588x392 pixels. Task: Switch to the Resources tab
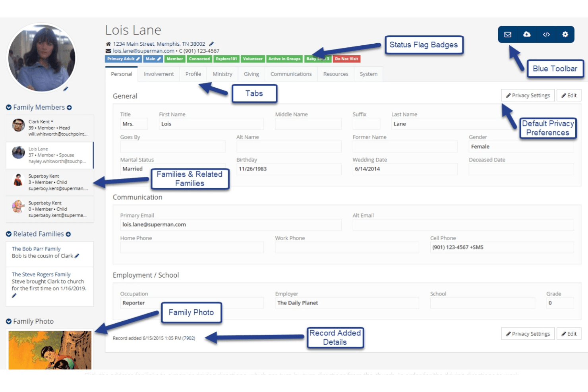coord(336,74)
